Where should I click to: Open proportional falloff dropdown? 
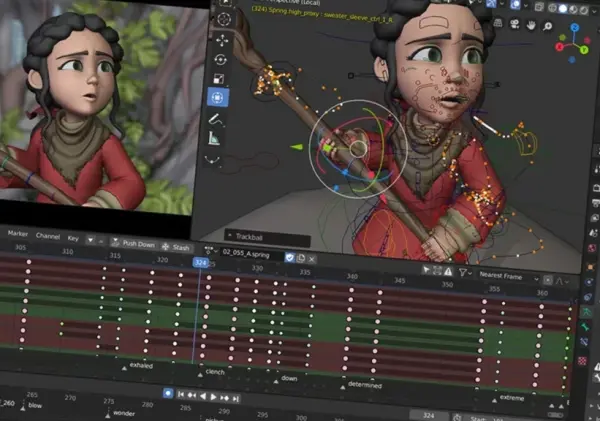561,281
